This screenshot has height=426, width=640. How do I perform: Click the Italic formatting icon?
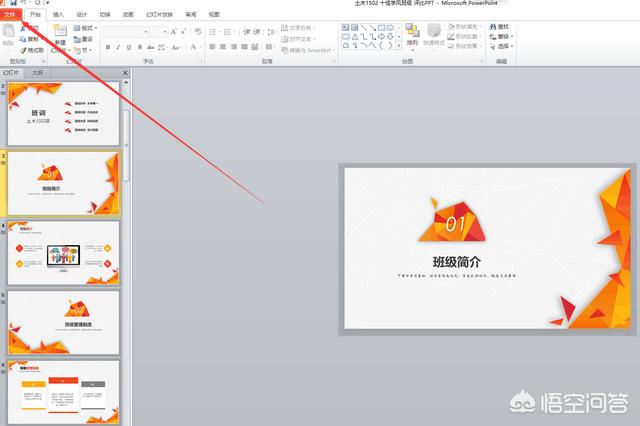(x=119, y=47)
